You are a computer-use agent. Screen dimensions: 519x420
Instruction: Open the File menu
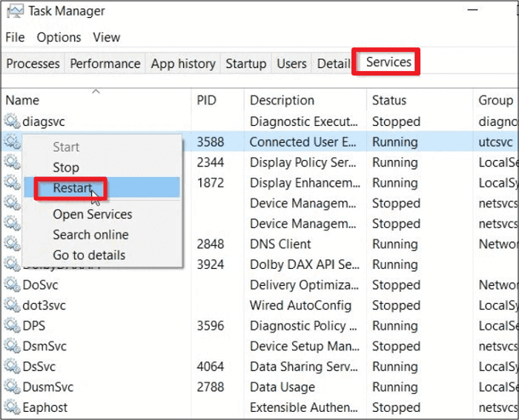[15, 37]
